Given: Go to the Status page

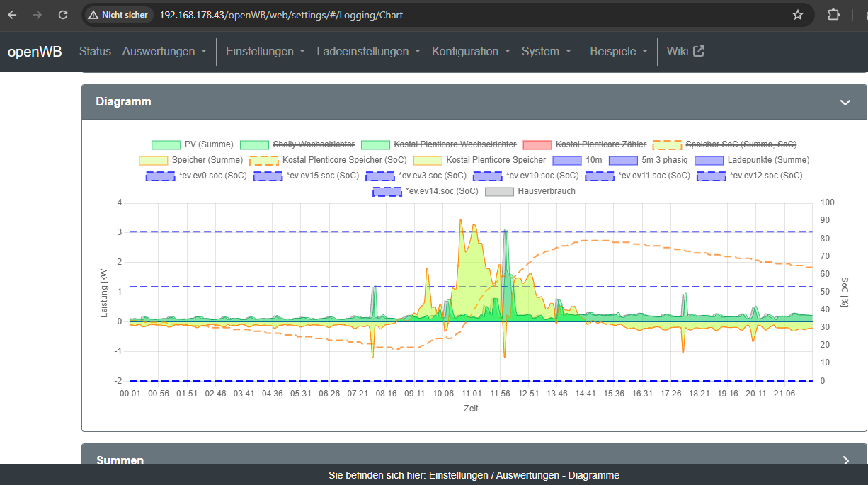Looking at the screenshot, I should tap(95, 51).
